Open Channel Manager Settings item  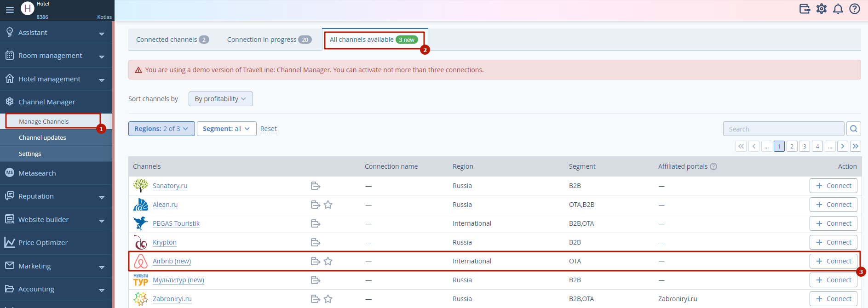pyautogui.click(x=30, y=154)
